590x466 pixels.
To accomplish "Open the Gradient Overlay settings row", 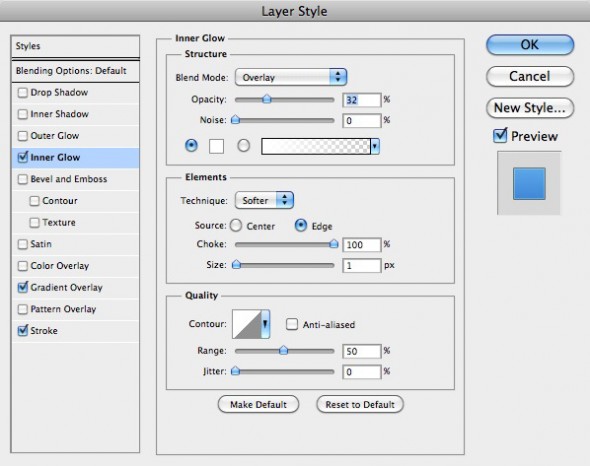I will coord(75,288).
